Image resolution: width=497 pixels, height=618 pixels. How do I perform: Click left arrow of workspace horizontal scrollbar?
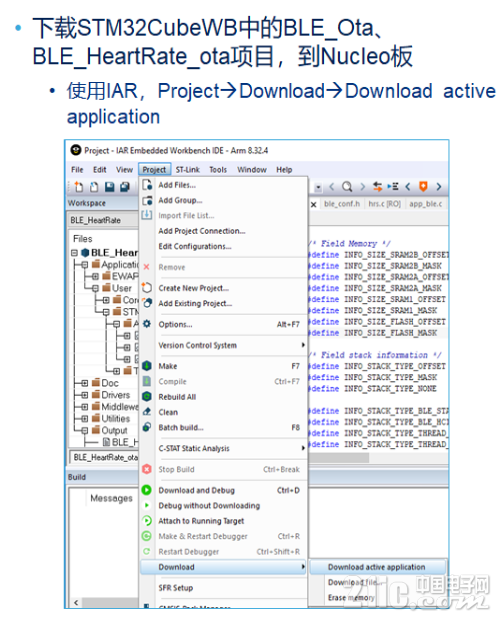(x=76, y=603)
